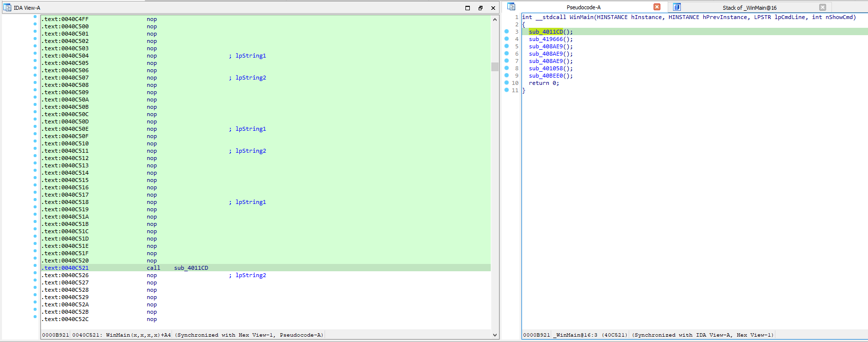Click the Pseudocode-A tab icon
The image size is (868, 342).
[511, 7]
